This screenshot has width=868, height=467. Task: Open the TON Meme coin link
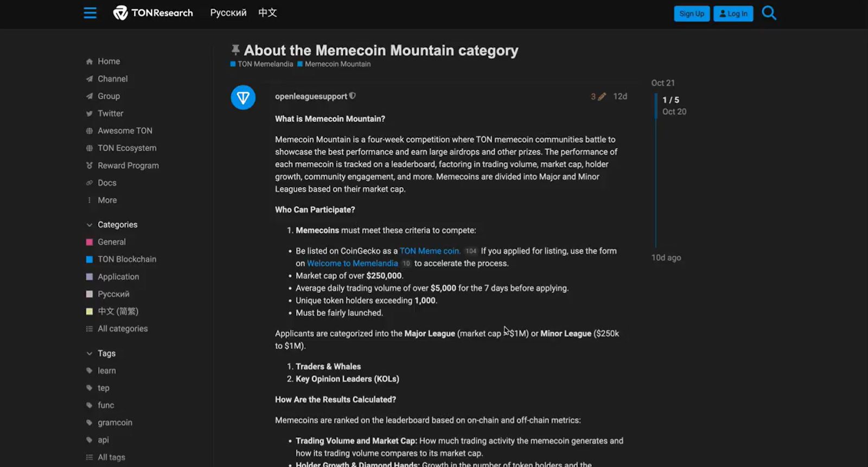point(430,251)
